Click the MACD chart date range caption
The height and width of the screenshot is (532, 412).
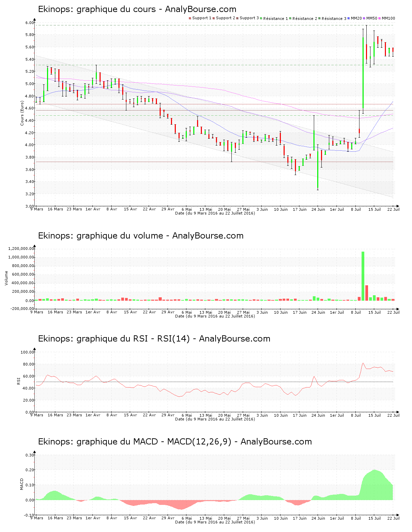pos(215,522)
